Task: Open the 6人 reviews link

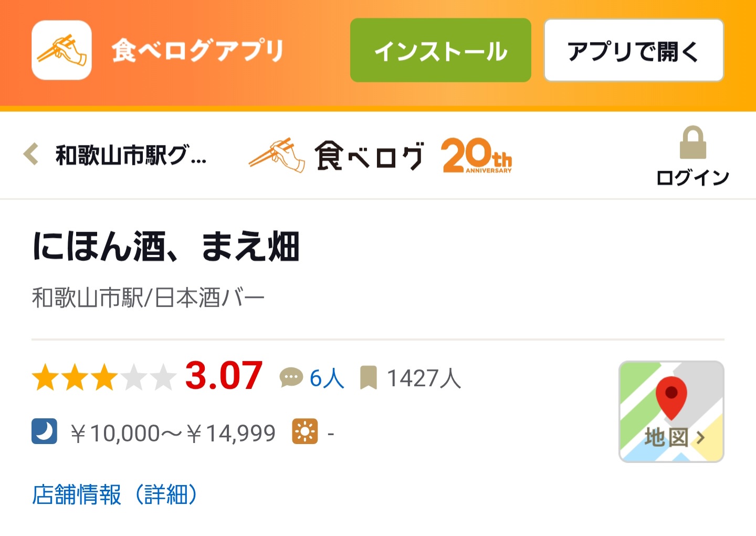Action: tap(327, 378)
